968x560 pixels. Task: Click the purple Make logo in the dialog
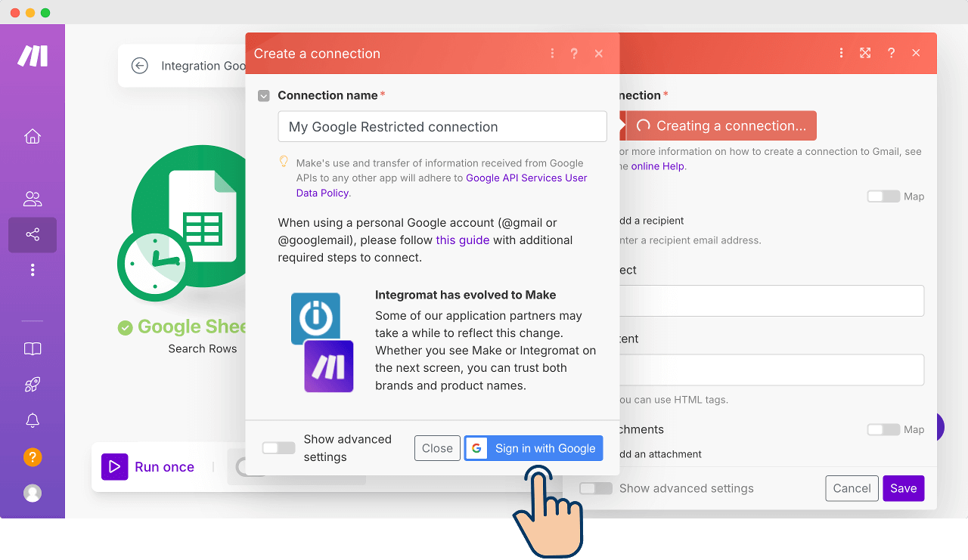[329, 367]
